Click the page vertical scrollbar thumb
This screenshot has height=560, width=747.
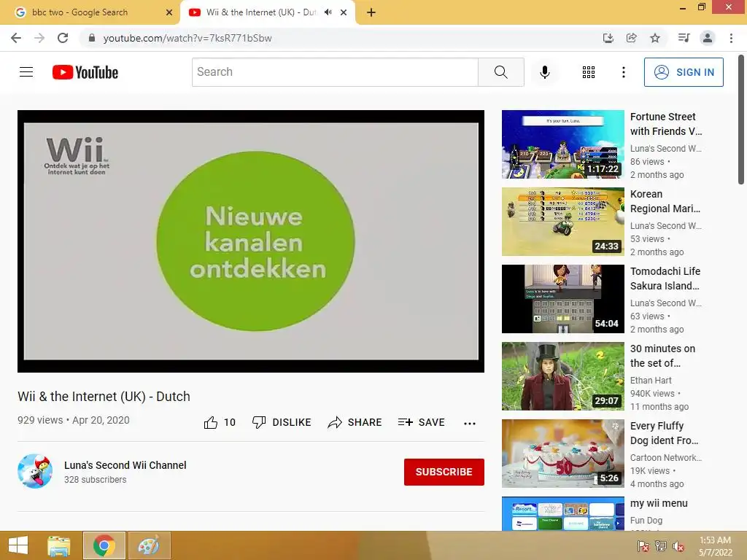741,119
